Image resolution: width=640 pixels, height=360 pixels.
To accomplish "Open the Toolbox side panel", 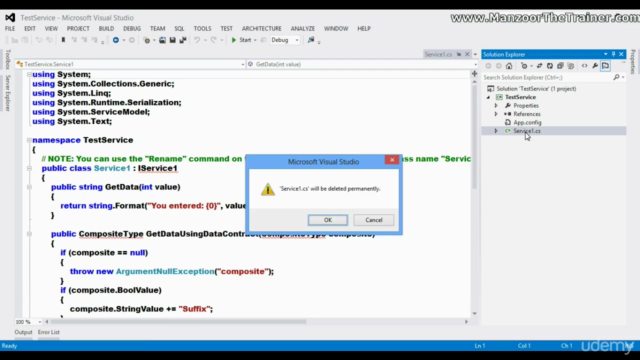I will pyautogui.click(x=8, y=59).
